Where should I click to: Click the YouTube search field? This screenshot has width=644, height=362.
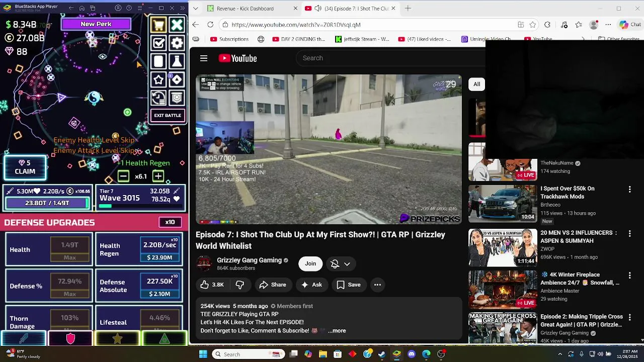coord(390,58)
